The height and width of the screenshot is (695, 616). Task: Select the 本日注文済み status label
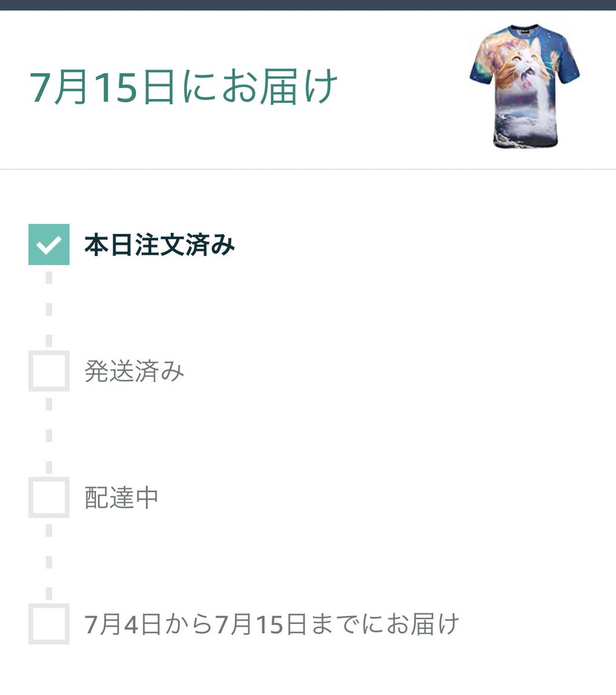click(160, 245)
